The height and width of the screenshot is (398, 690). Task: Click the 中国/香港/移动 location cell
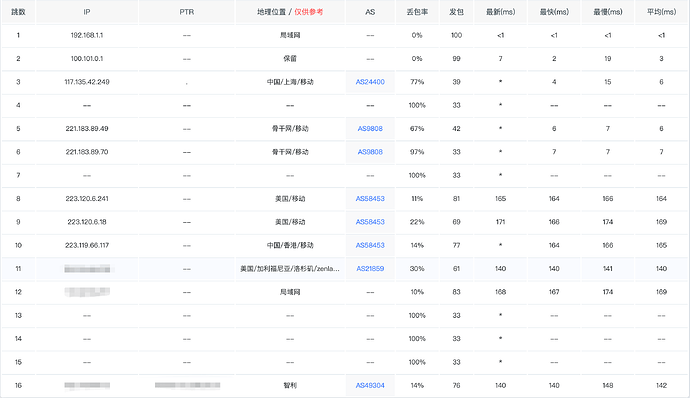point(290,245)
